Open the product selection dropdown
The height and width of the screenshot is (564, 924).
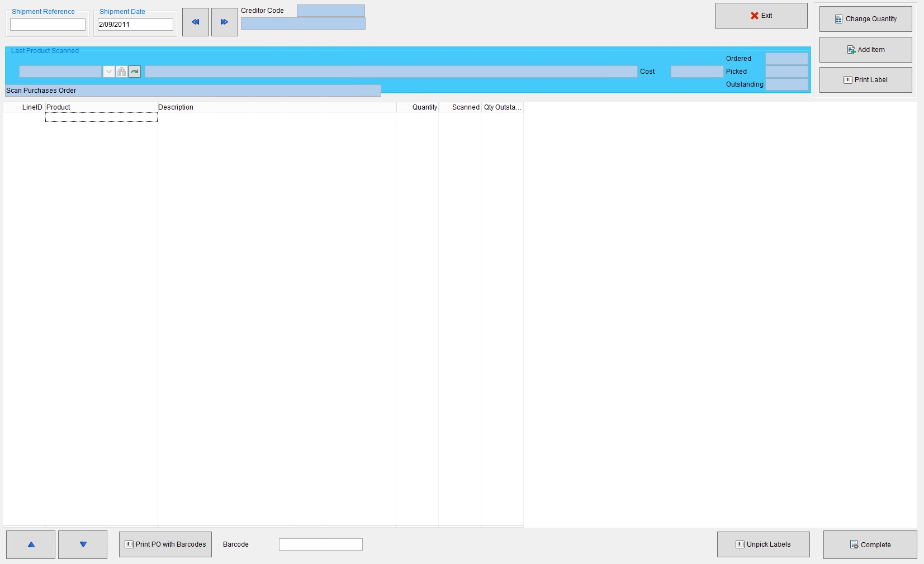point(109,72)
